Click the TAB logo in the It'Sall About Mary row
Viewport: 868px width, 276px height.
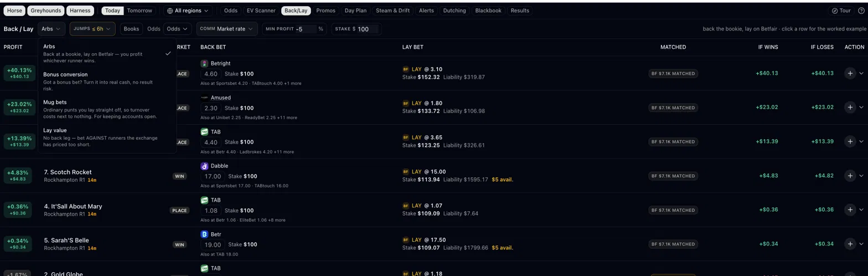point(204,200)
